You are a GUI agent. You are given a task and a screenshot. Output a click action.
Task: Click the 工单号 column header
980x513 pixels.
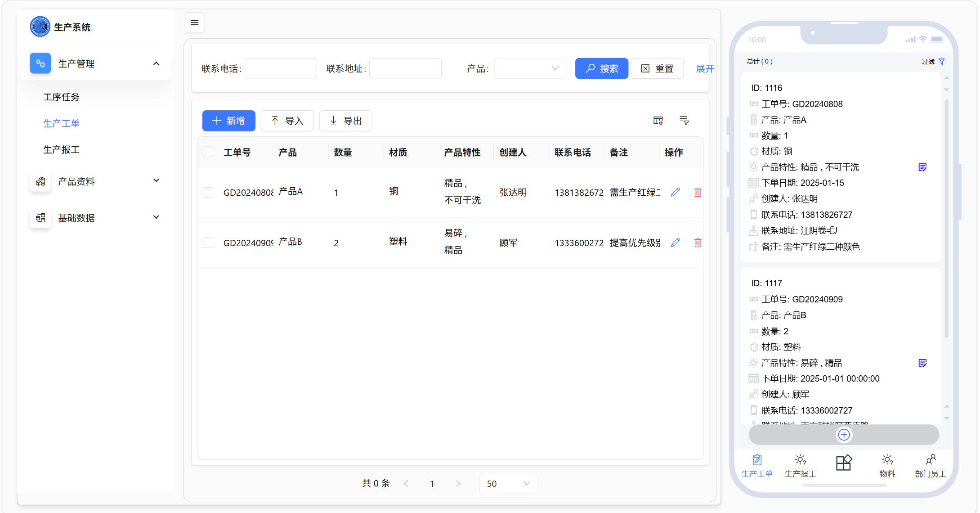click(x=237, y=152)
